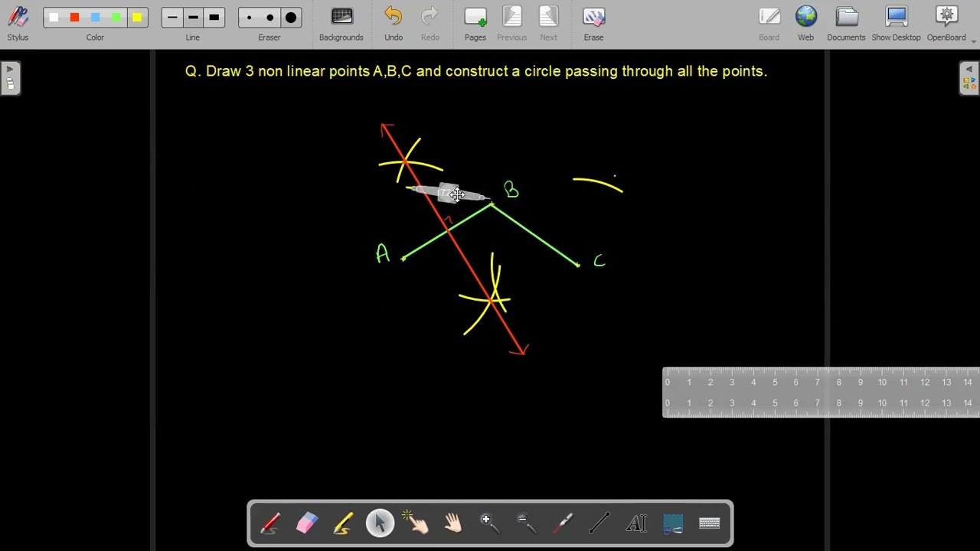
Task: Select the arrow Selector tool
Action: [x=380, y=523]
